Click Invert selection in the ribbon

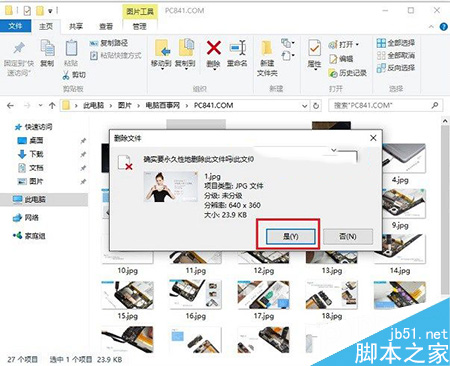point(396,68)
